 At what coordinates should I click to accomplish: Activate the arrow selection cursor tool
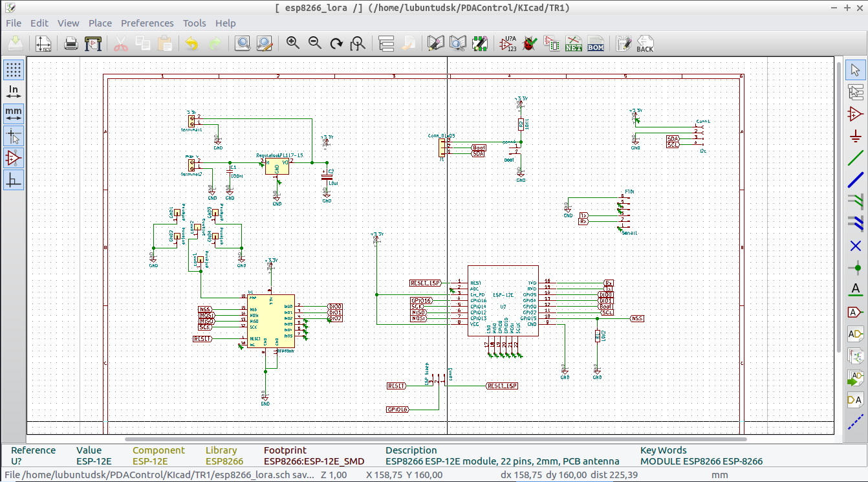coord(856,70)
